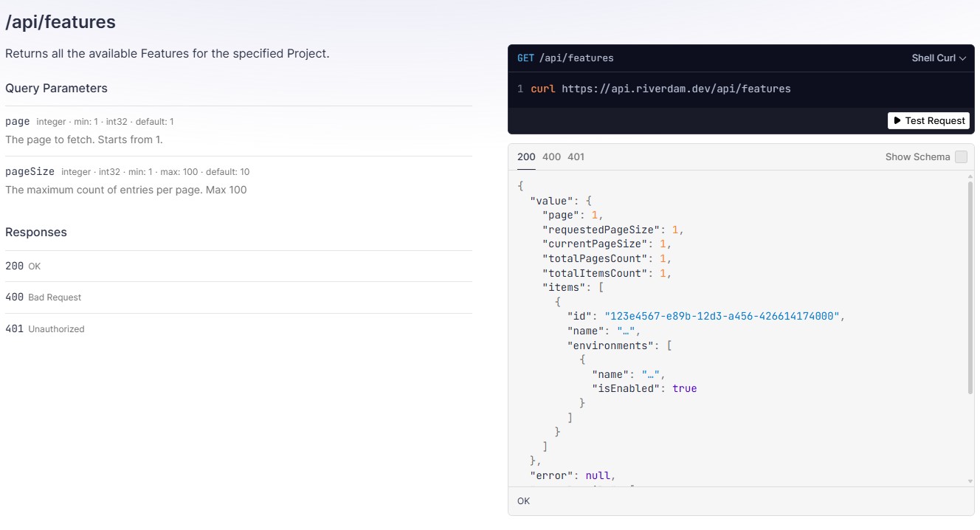The height and width of the screenshot is (530, 980).
Task: Switch to the 400 response tab
Action: click(x=551, y=156)
